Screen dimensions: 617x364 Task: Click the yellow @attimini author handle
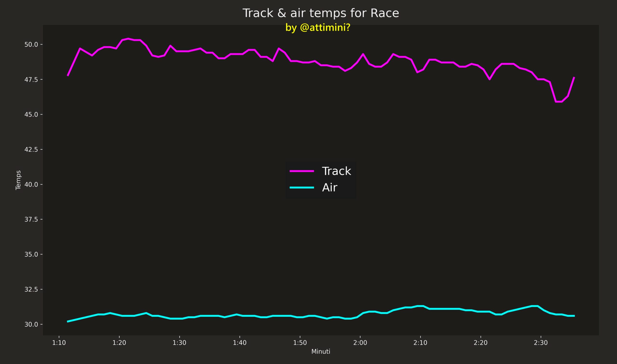[x=318, y=27]
